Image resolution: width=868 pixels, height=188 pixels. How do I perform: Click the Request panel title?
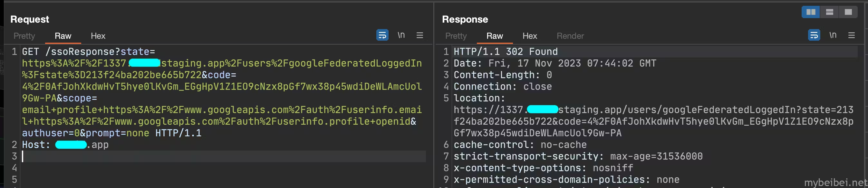tap(30, 19)
